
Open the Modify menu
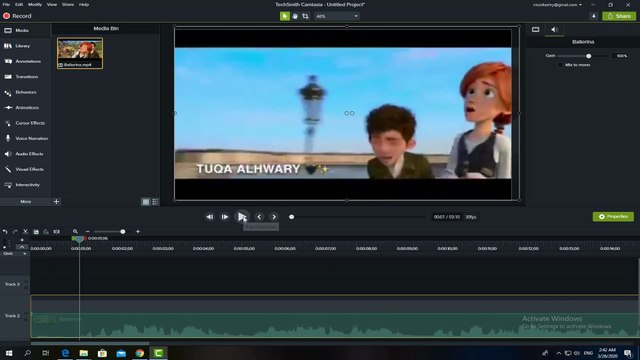click(x=35, y=4)
